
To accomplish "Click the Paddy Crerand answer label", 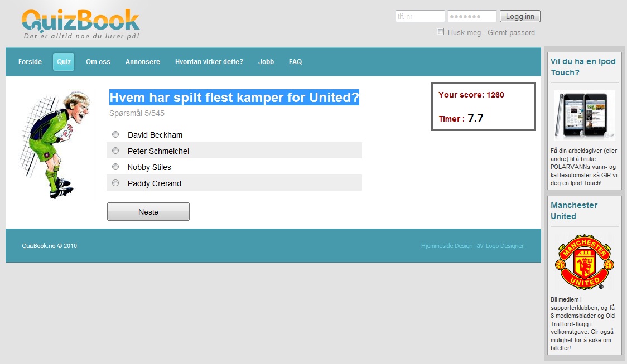I will (155, 183).
